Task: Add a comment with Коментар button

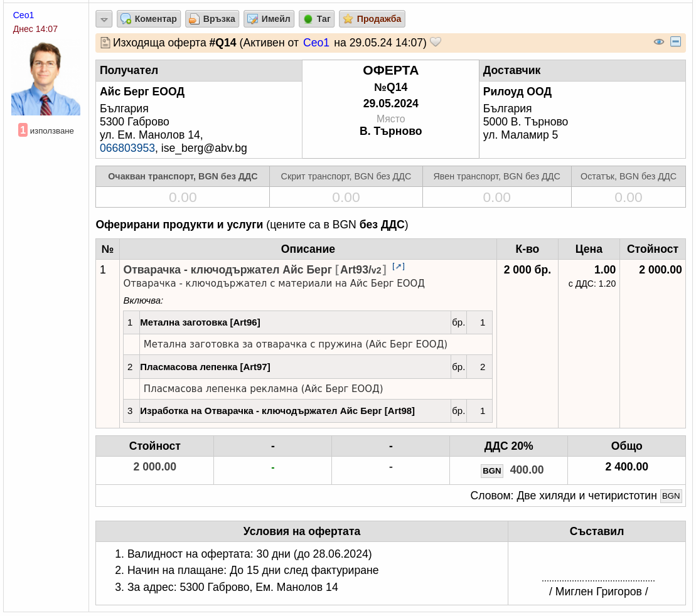Action: 149,19
